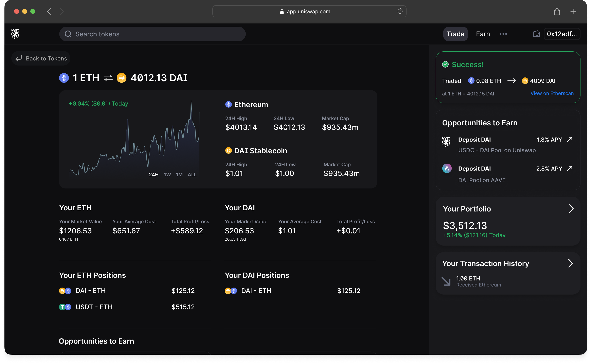Select the ALL chart range
Viewport: 591px width, 364px height.
click(x=192, y=175)
